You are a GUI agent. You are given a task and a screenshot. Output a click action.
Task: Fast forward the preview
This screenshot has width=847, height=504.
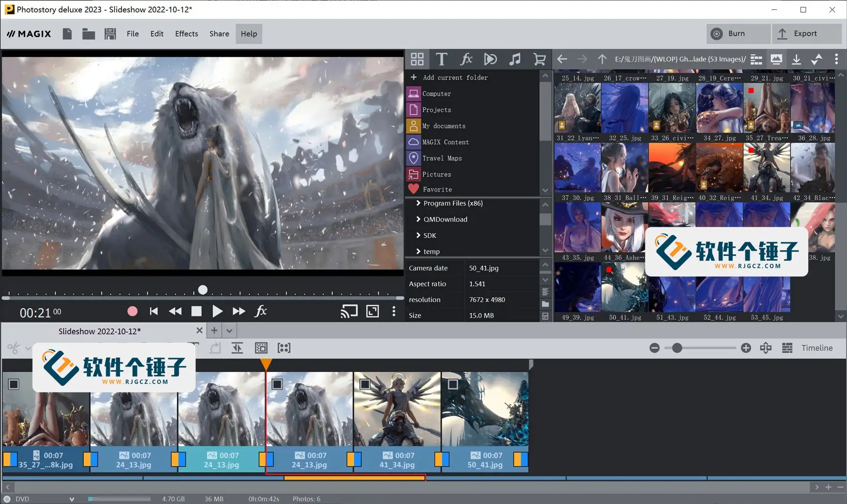tap(239, 311)
